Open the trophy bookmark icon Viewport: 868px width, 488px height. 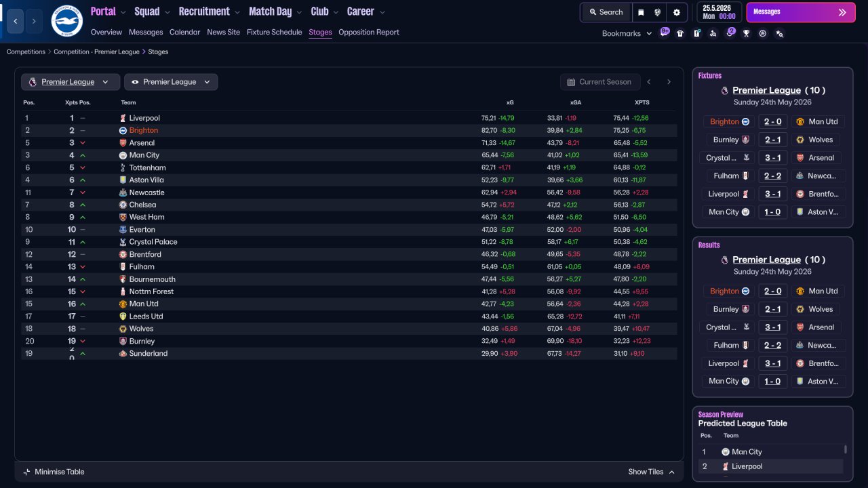tap(747, 33)
